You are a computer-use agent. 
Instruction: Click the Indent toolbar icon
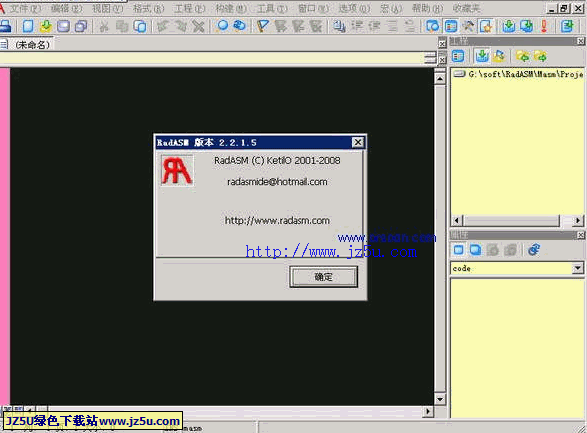point(357,26)
